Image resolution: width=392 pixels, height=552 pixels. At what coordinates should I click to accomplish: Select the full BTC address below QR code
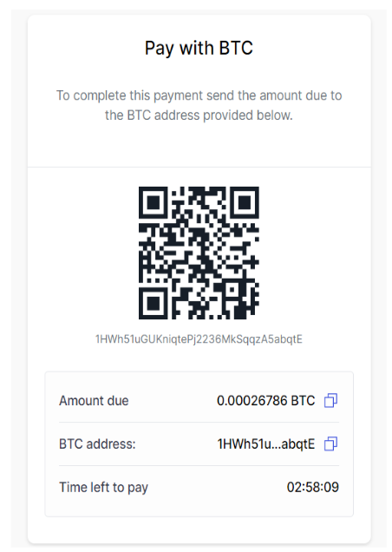point(199,339)
